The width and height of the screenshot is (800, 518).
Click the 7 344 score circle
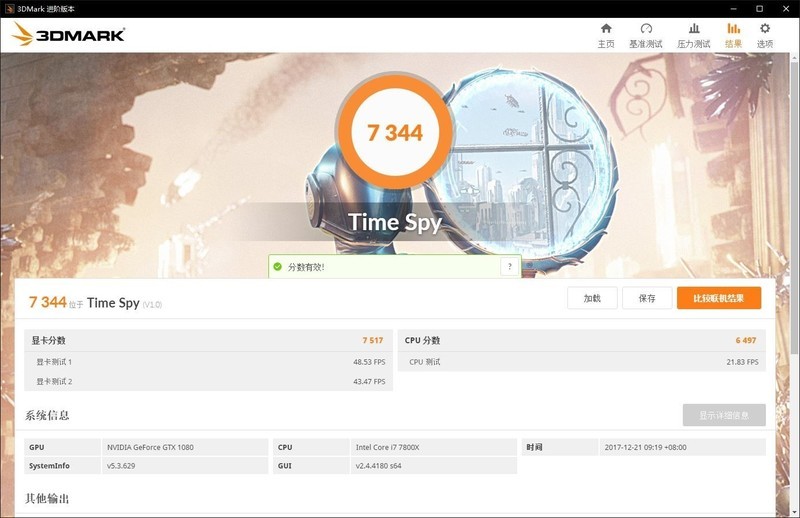(395, 132)
